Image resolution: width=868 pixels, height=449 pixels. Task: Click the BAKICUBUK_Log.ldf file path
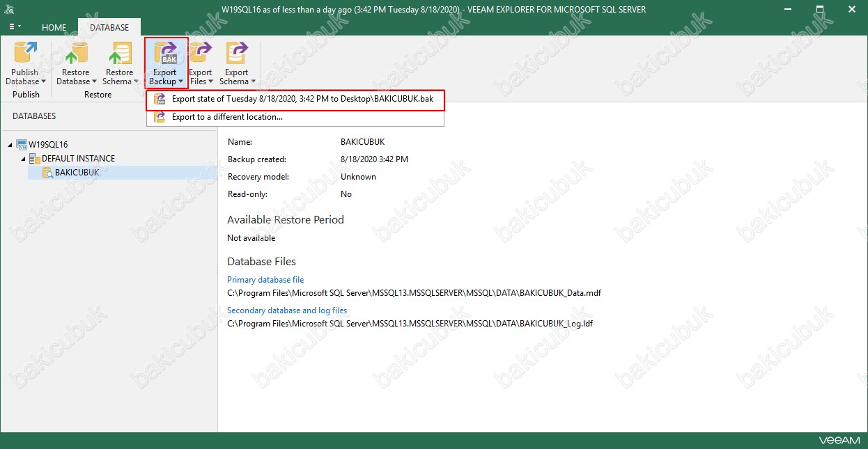click(410, 324)
